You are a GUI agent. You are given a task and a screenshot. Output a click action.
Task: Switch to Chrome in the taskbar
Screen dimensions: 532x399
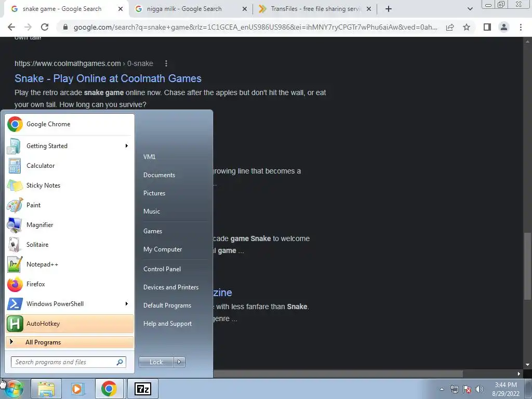(109, 389)
